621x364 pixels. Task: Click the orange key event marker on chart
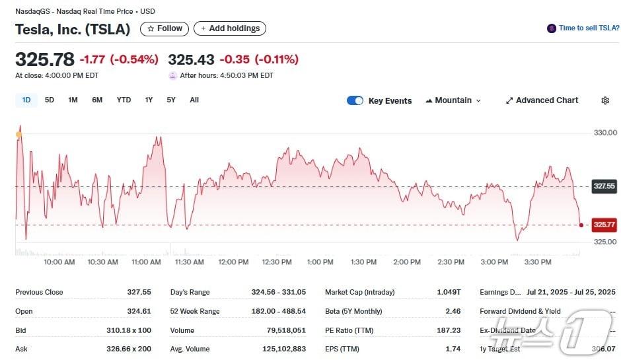click(18, 134)
